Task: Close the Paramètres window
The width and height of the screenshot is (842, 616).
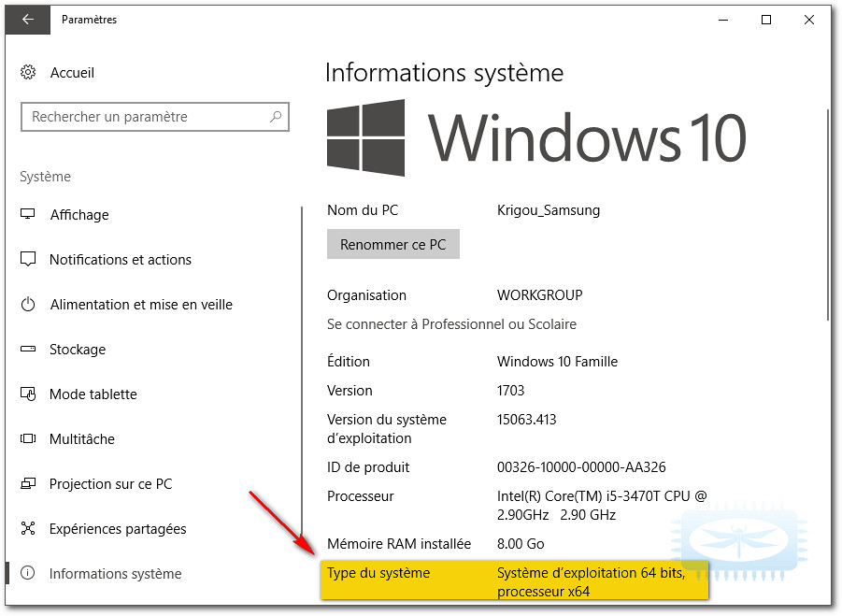Action: 809,20
